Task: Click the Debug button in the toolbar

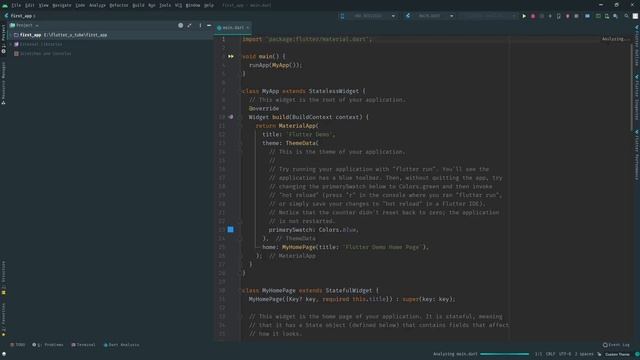Action: 533,16
